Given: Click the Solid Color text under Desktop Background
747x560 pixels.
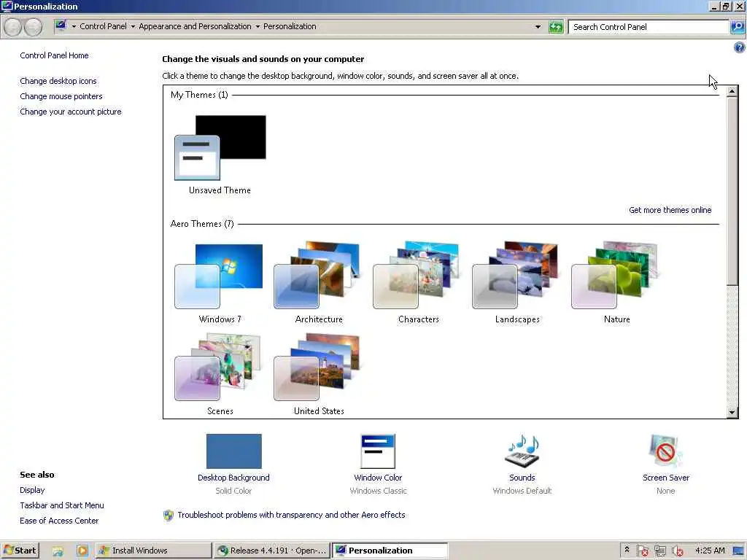Looking at the screenshot, I should [x=233, y=491].
